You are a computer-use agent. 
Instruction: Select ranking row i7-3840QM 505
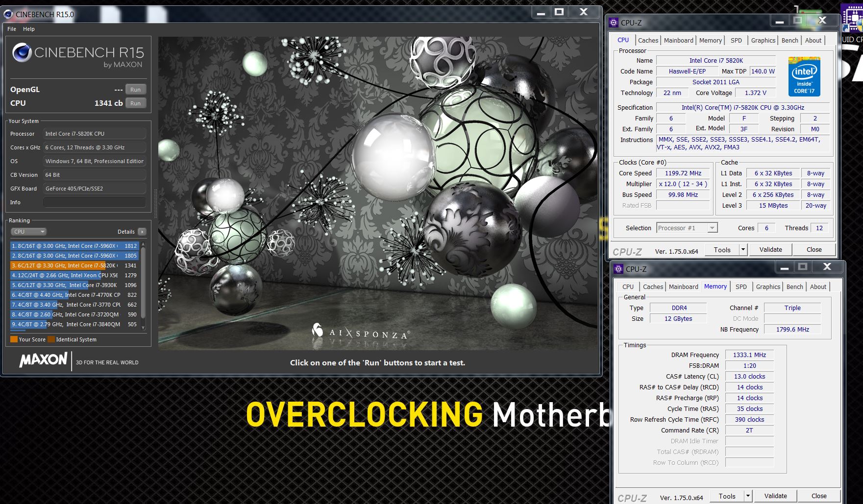[x=74, y=324]
